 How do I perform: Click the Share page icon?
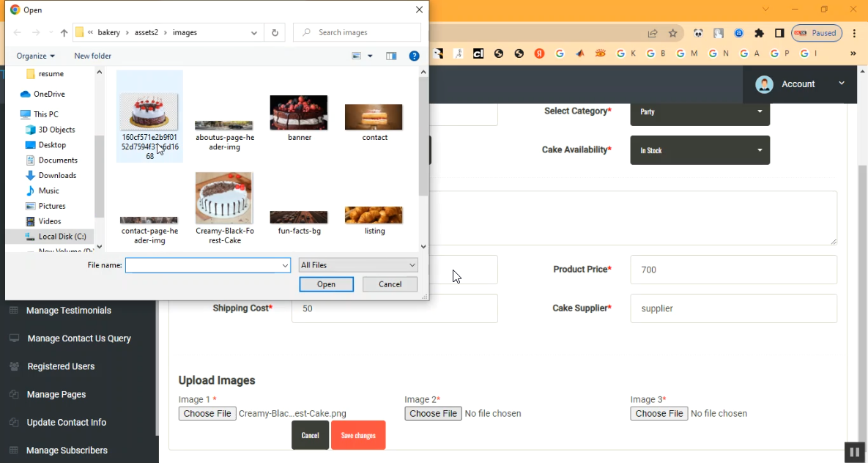click(652, 33)
